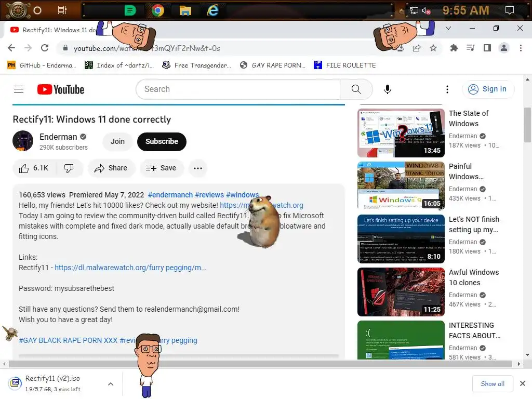The height and width of the screenshot is (399, 532).
Task: Open Google Chrome from the taskbar
Action: (x=158, y=10)
